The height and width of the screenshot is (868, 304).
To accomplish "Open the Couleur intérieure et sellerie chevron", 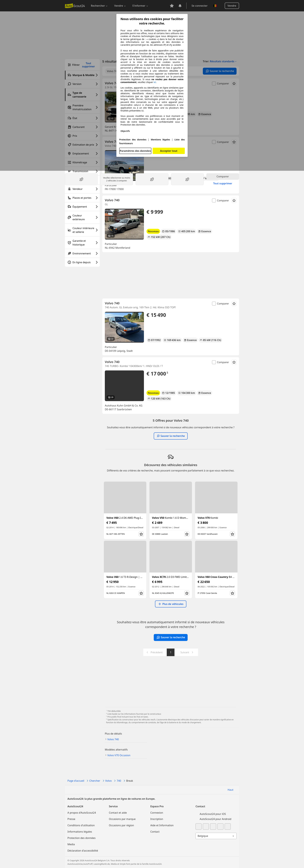I will pos(96,230).
